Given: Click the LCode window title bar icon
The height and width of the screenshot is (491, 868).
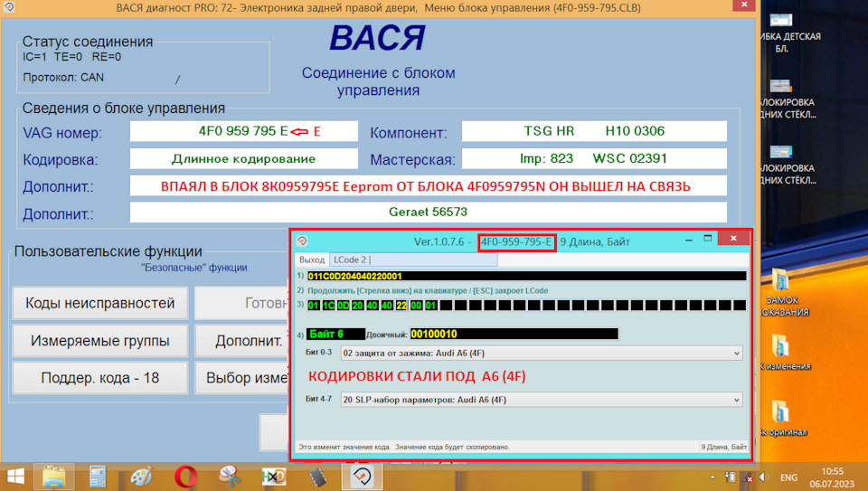Looking at the screenshot, I should coord(302,241).
